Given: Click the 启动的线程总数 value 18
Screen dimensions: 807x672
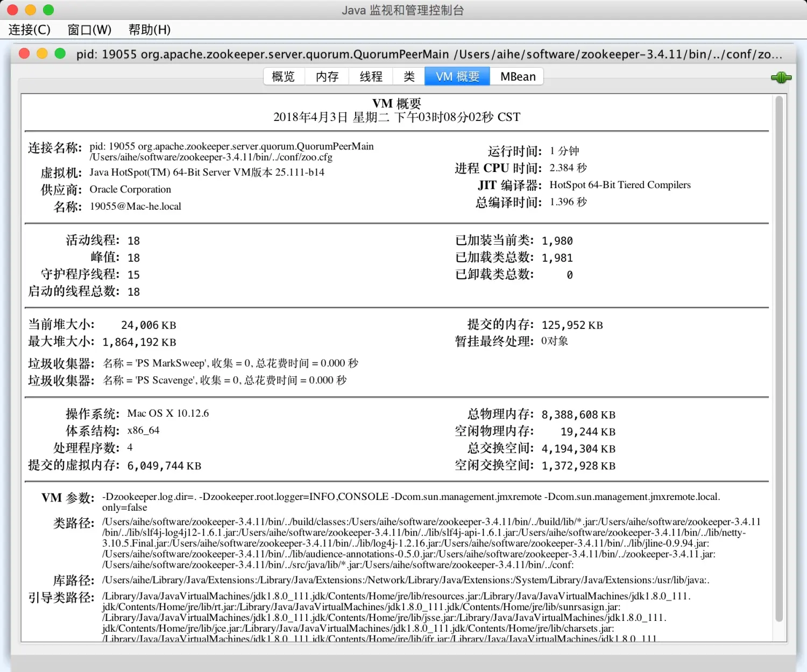Looking at the screenshot, I should tap(133, 292).
